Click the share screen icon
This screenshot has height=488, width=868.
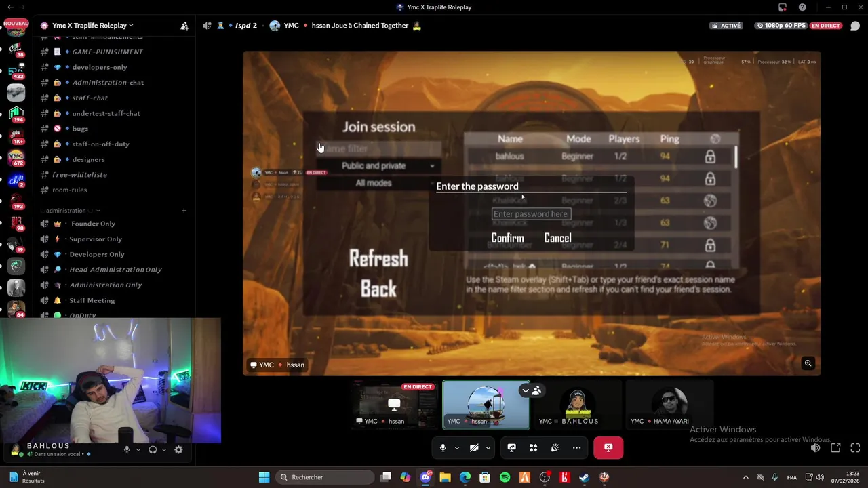click(x=512, y=447)
